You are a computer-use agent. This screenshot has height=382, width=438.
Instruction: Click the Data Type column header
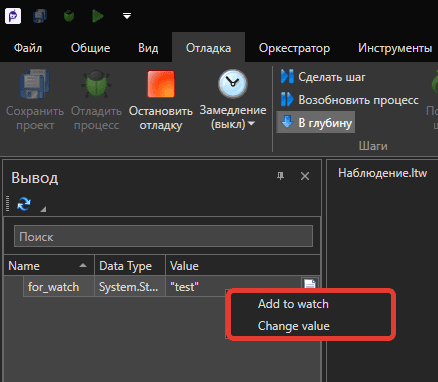pos(130,266)
